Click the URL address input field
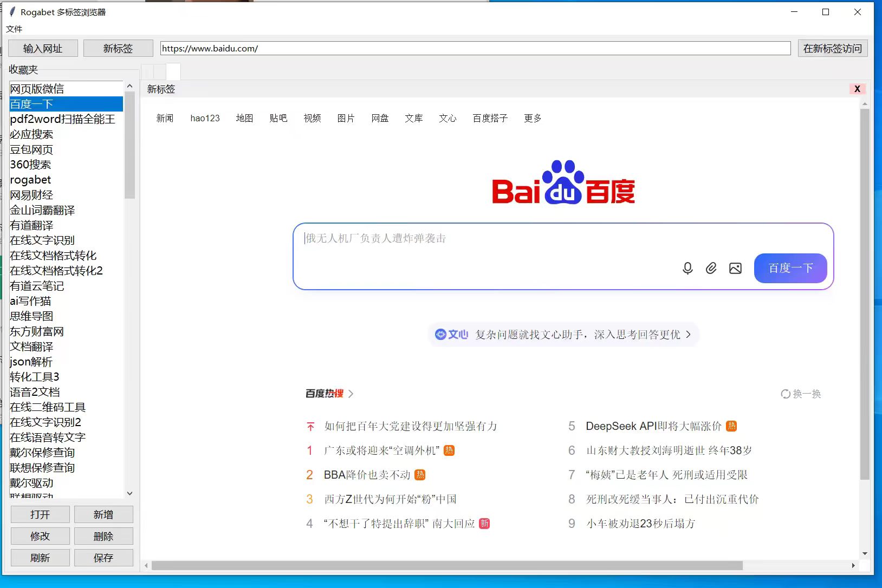The image size is (882, 588). tap(476, 48)
